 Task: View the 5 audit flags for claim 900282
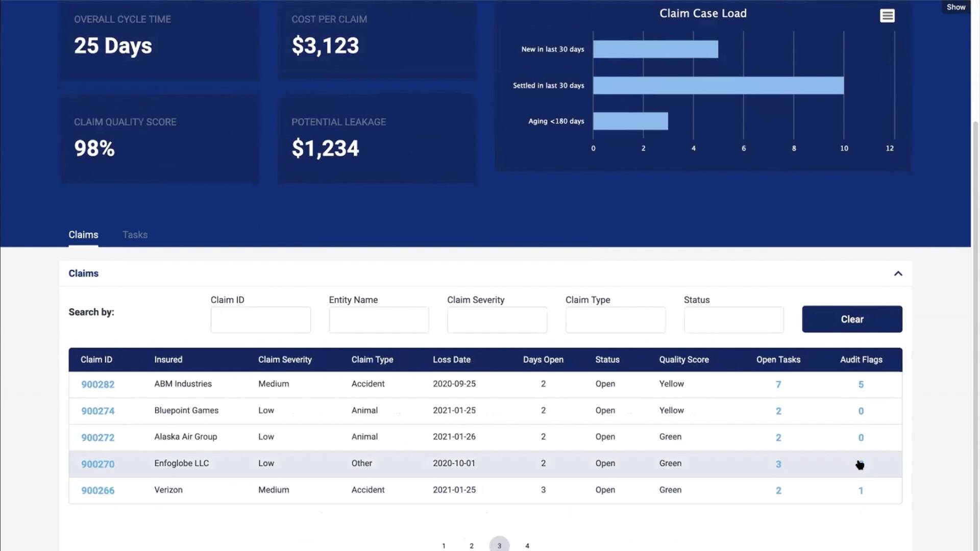coord(861,385)
